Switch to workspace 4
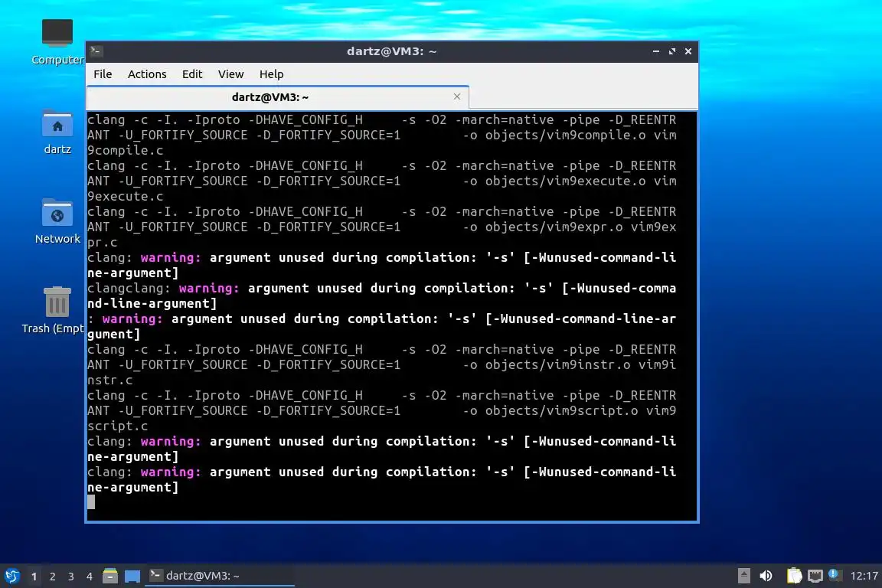 point(89,577)
